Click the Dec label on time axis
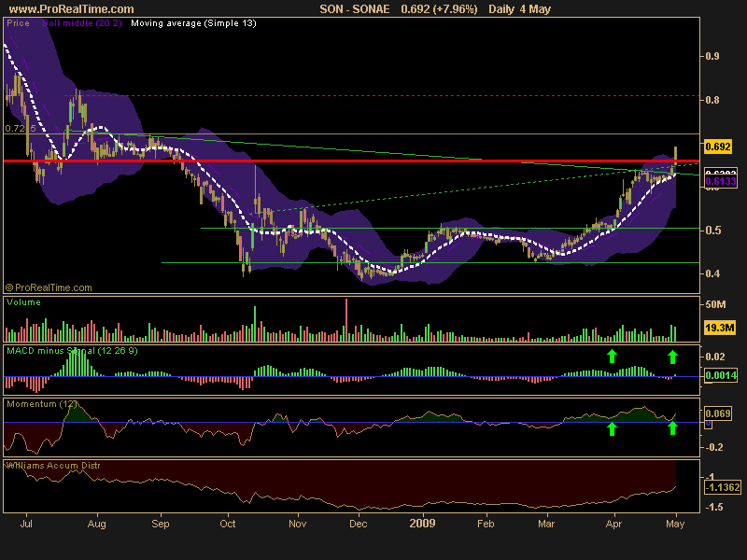This screenshot has height=560, width=747. (359, 524)
